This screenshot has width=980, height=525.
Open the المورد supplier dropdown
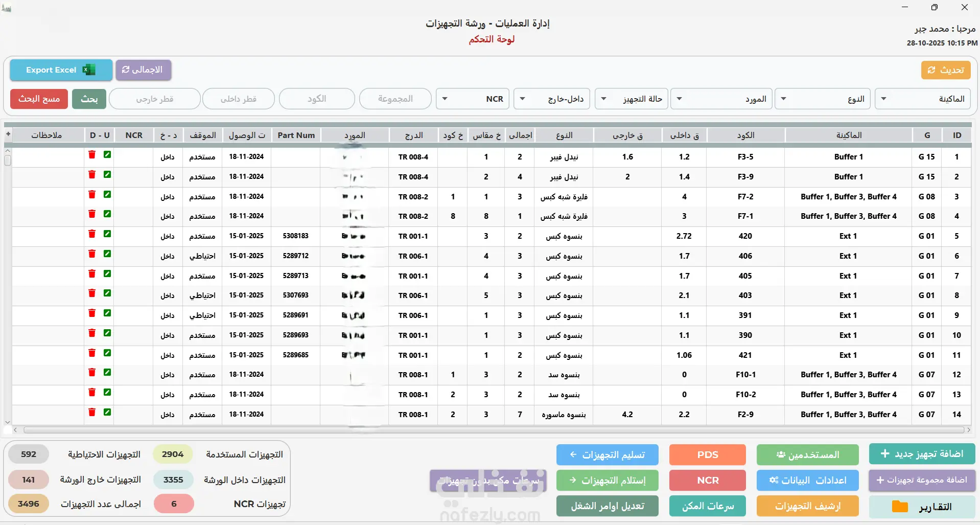coord(720,99)
